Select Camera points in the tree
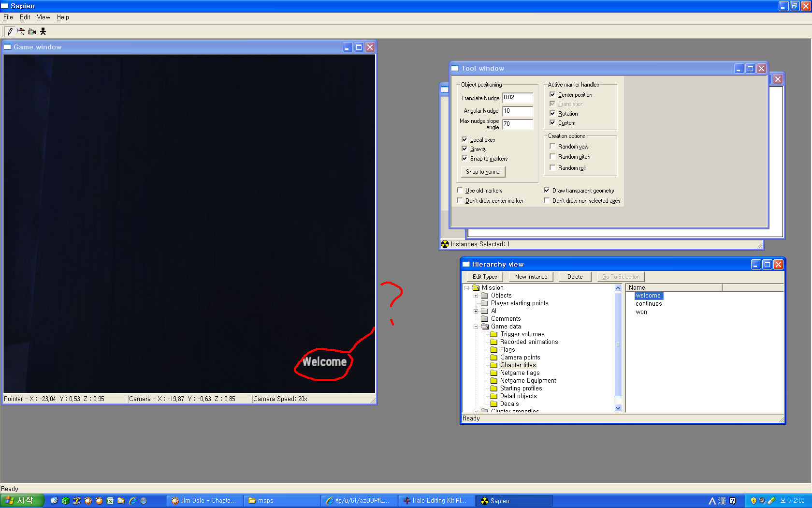This screenshot has height=508, width=812. coord(520,358)
